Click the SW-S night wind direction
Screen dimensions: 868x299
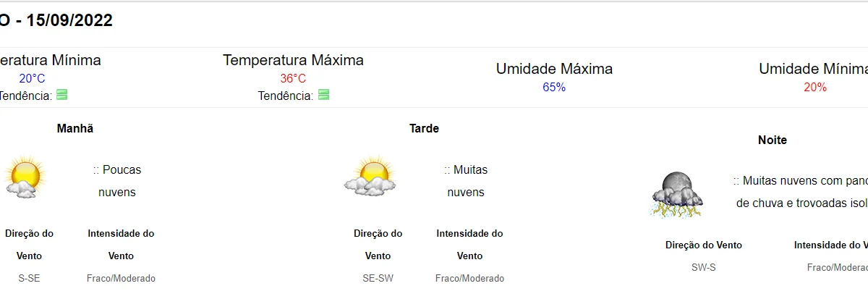tap(704, 267)
